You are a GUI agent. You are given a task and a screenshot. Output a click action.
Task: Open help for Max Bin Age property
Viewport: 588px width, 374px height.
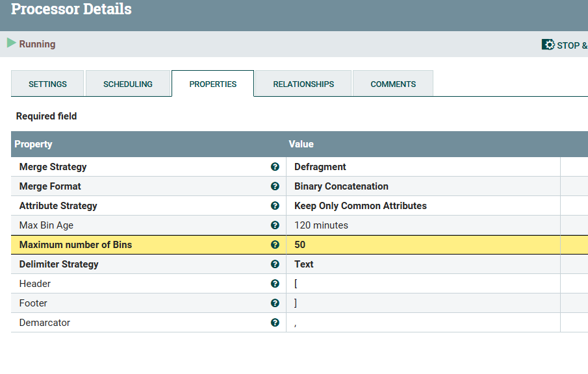point(275,225)
